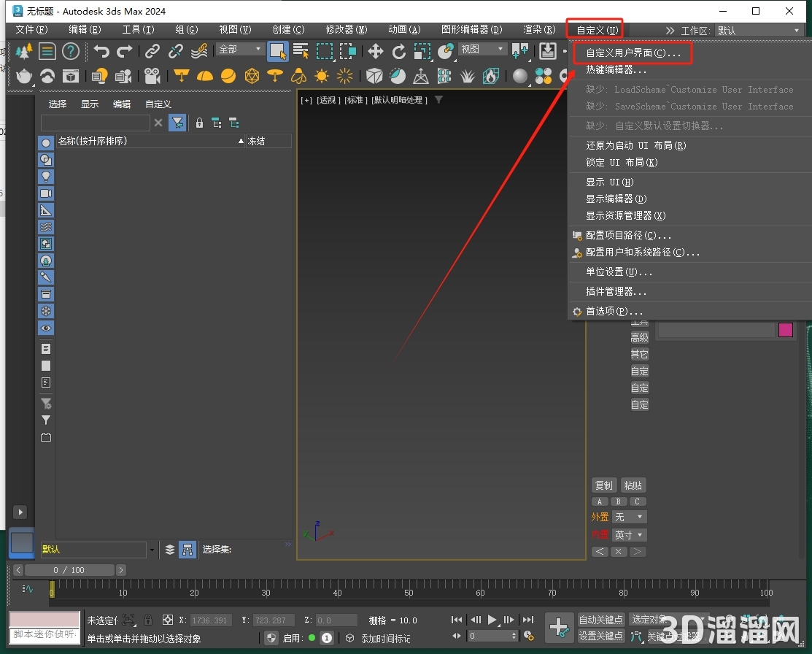Choose the Rectangular Selection Region tool
The height and width of the screenshot is (654, 812).
(x=325, y=51)
